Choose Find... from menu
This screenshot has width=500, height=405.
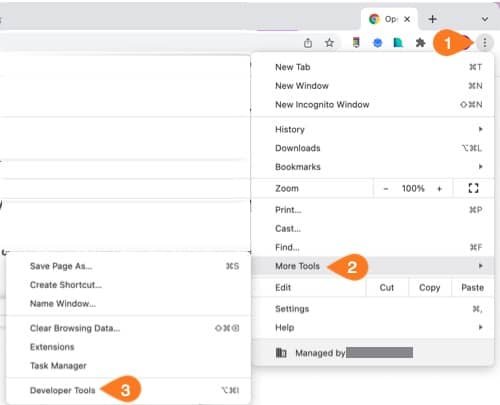click(373, 247)
